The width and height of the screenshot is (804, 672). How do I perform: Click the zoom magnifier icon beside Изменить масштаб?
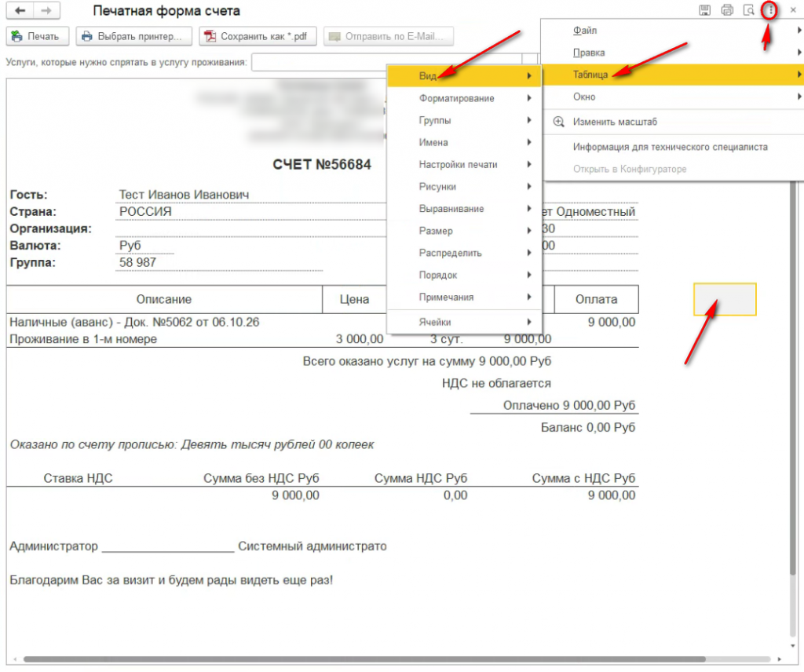[558, 122]
